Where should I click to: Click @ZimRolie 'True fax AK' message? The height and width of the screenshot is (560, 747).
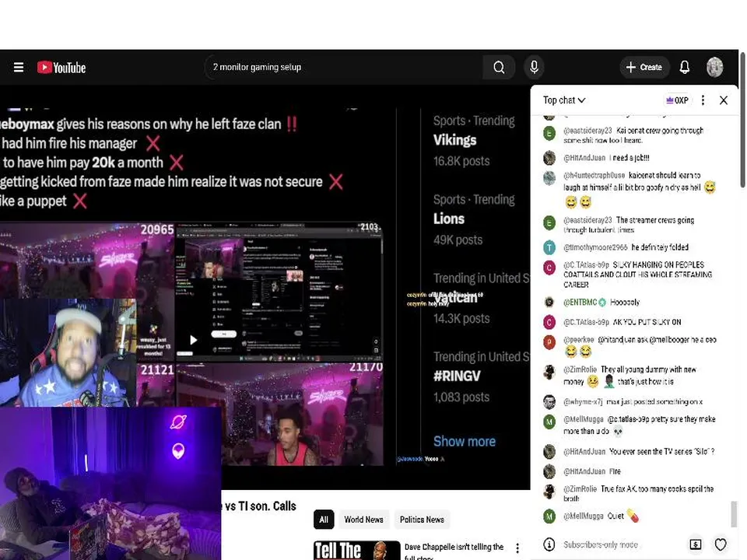[638, 493]
